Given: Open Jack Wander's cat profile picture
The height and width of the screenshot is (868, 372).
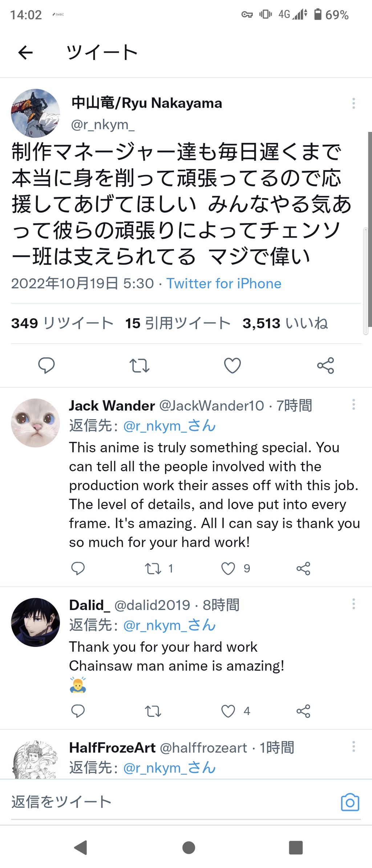Looking at the screenshot, I should coord(36,423).
